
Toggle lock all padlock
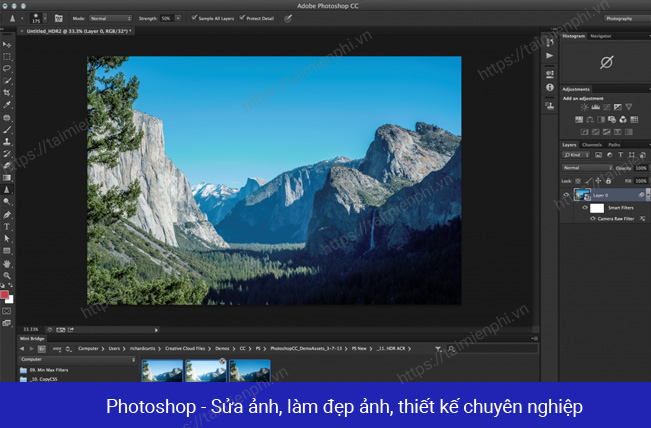(x=608, y=181)
